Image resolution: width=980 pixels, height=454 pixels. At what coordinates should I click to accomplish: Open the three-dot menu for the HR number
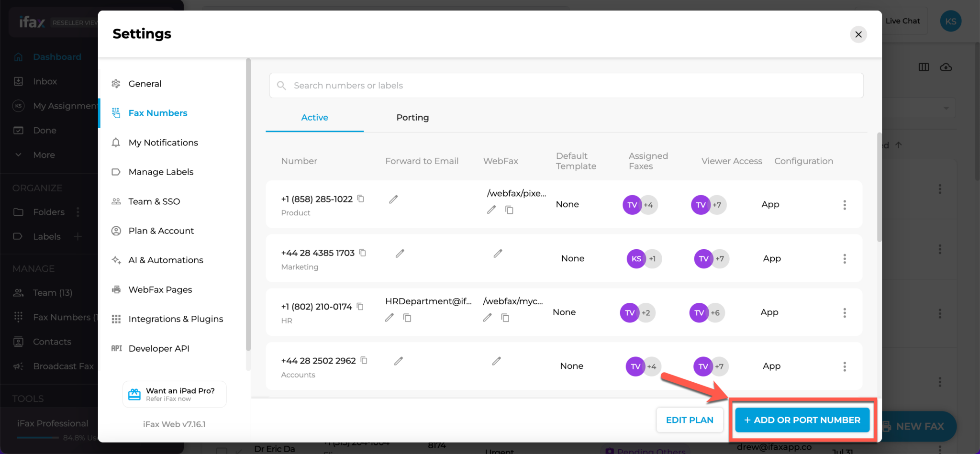point(845,312)
